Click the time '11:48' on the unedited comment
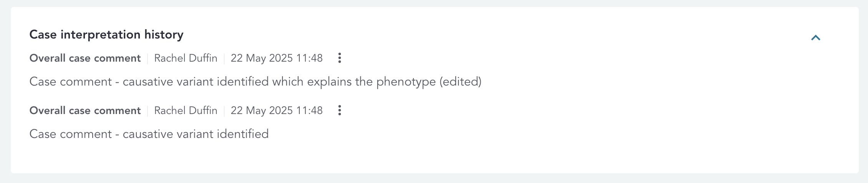868x183 pixels. [x=309, y=111]
